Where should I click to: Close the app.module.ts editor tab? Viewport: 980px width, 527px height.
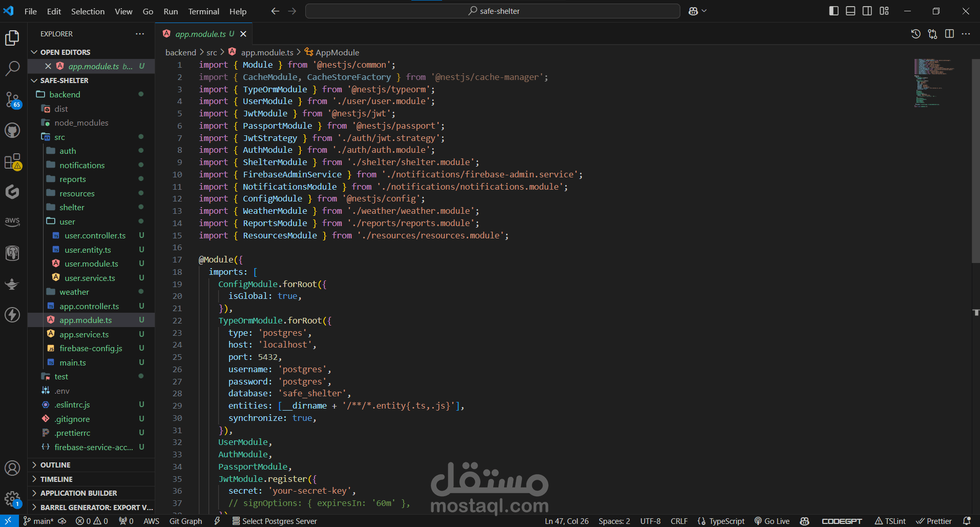243,34
